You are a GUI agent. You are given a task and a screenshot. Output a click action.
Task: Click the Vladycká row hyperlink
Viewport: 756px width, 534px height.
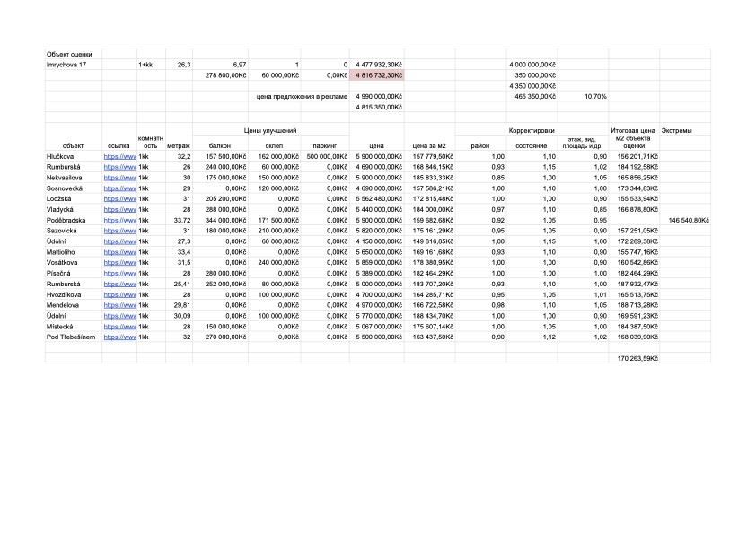[x=119, y=210]
